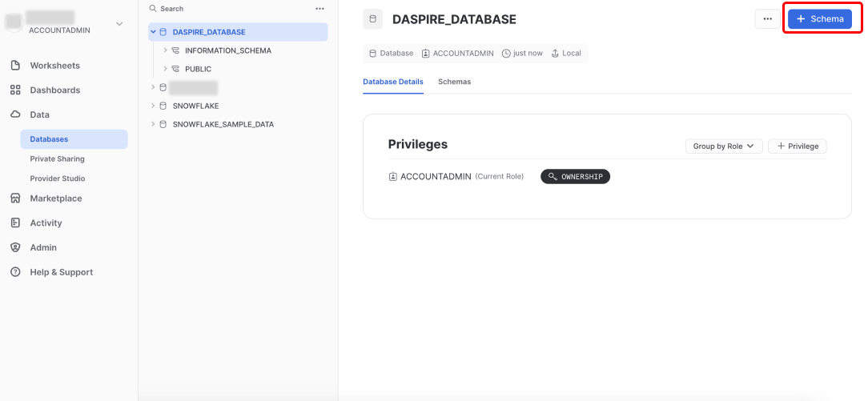Click the ACCOUNTADMIN owner label in header
The width and height of the screenshot is (868, 401).
pyautogui.click(x=463, y=54)
